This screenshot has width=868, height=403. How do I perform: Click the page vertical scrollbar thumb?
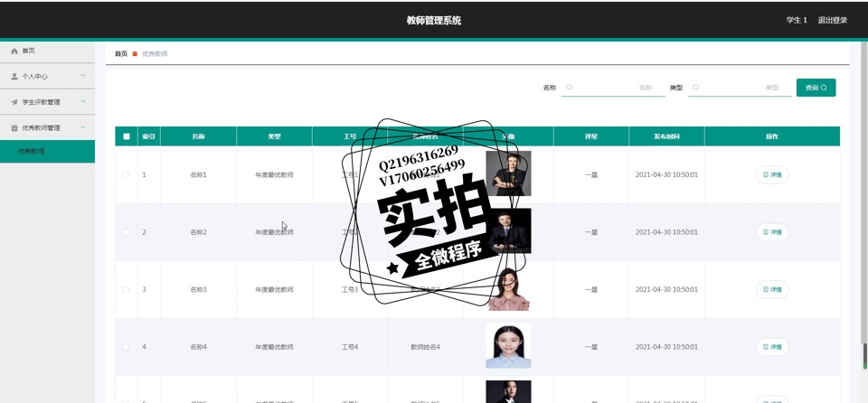[864, 357]
